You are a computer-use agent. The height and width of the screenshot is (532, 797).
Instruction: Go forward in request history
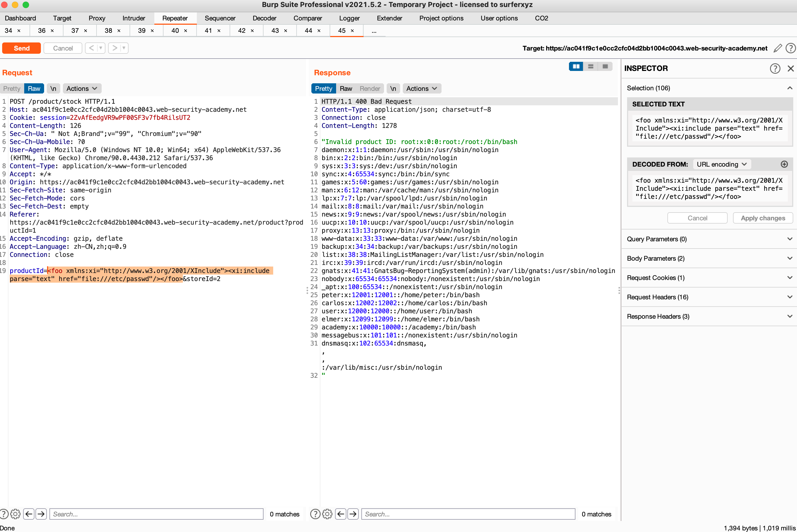[x=115, y=48]
